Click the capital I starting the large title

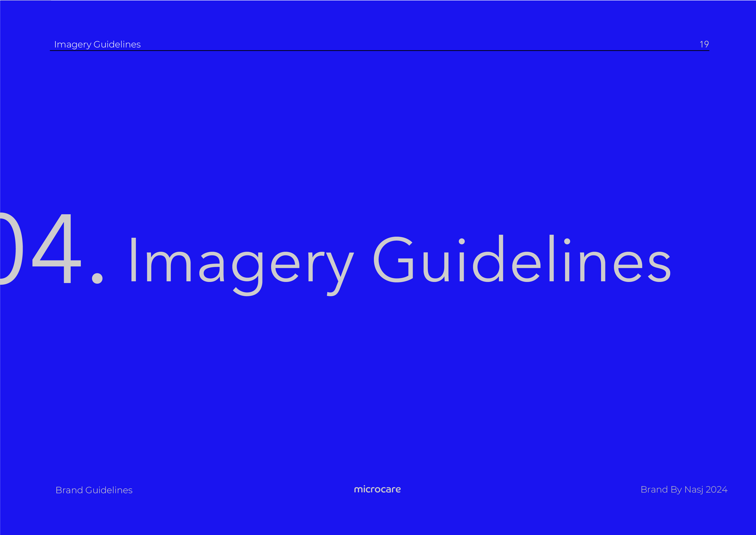134,260
